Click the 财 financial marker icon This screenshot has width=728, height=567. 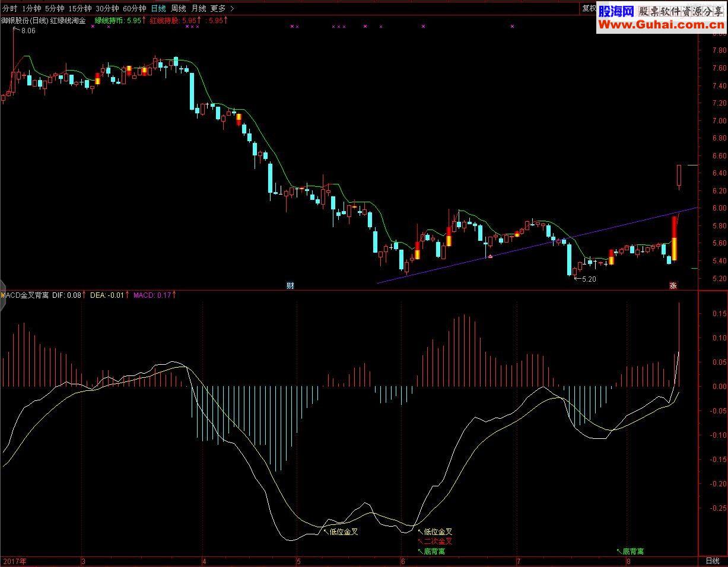291,285
